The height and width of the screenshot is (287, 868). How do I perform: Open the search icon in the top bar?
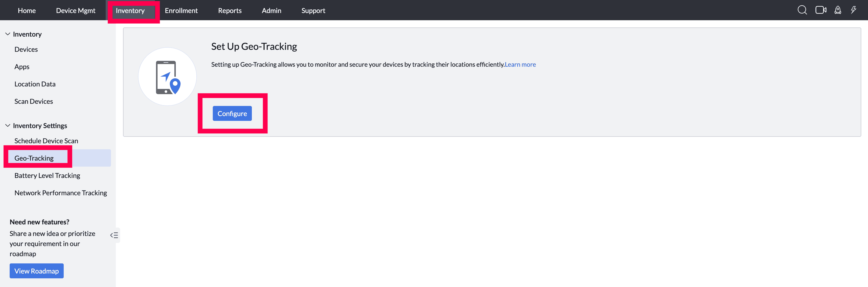point(802,10)
